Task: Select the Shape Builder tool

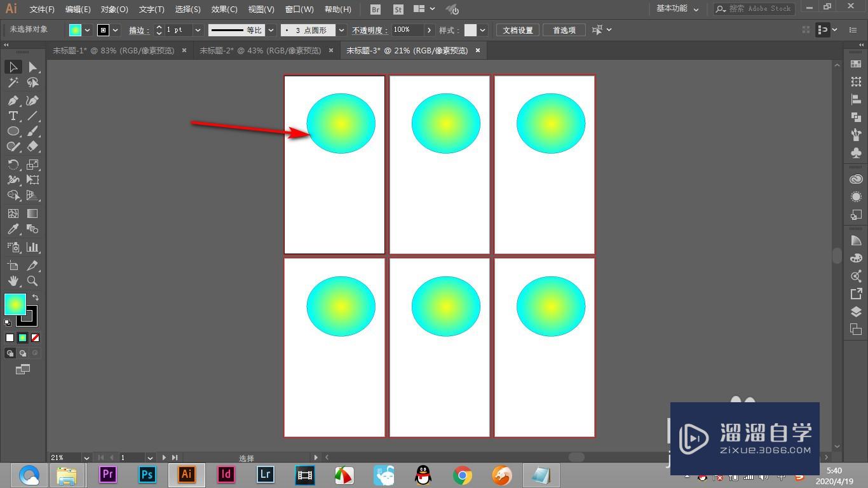Action: pyautogui.click(x=13, y=196)
